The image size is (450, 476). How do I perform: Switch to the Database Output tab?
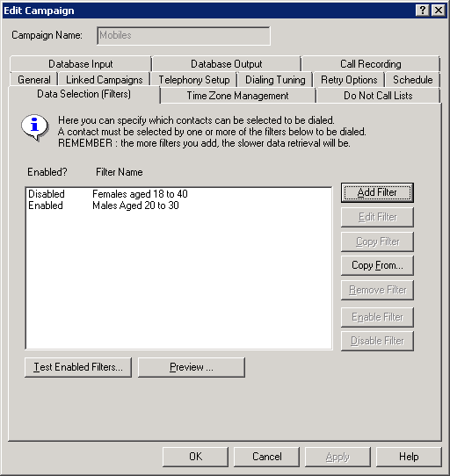click(227, 64)
